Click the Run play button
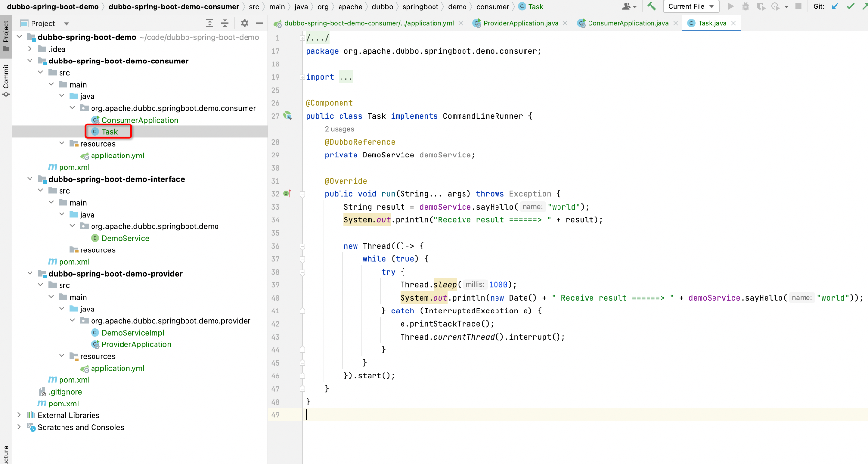868x467 pixels. tap(731, 6)
